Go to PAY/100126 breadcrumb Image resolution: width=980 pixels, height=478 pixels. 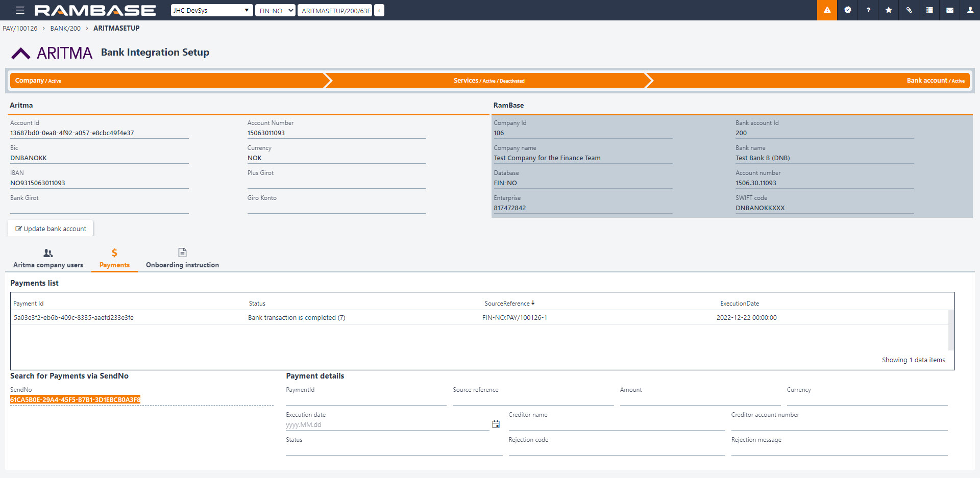click(20, 28)
